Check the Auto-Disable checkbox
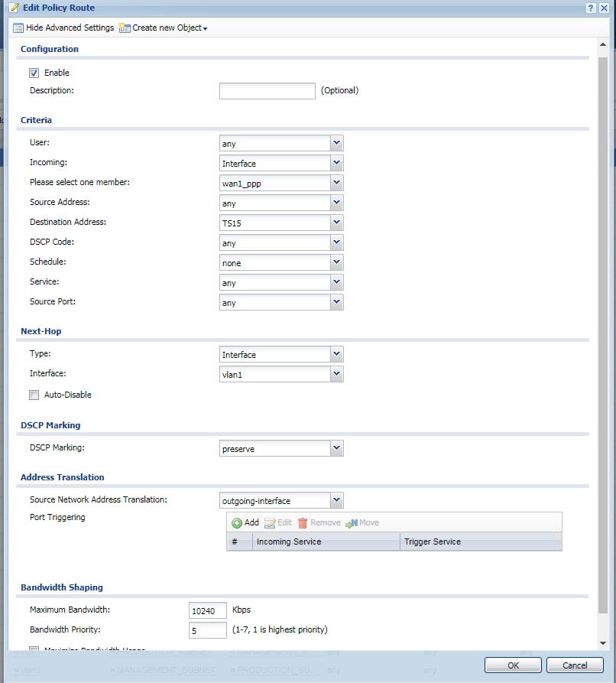616x683 pixels. coord(34,395)
